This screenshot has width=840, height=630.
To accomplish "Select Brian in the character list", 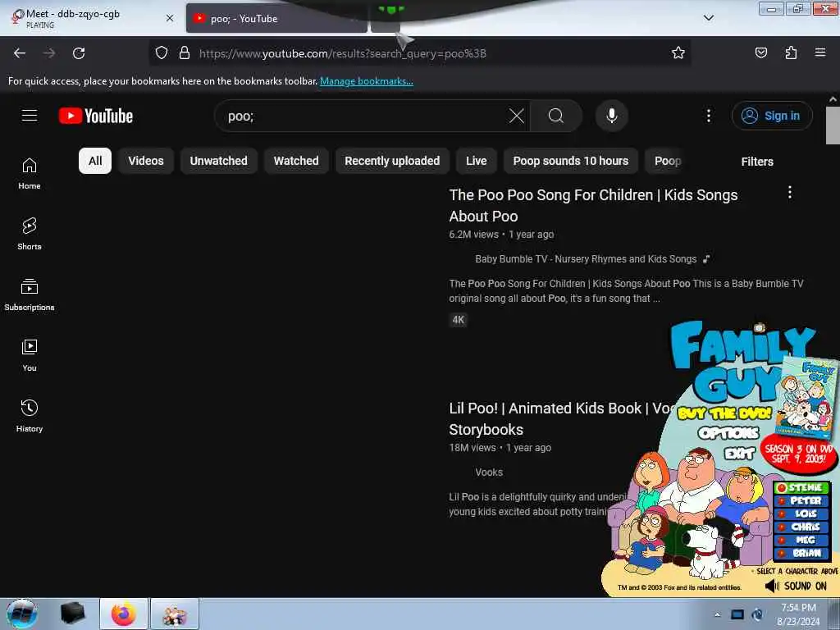I will [801, 553].
